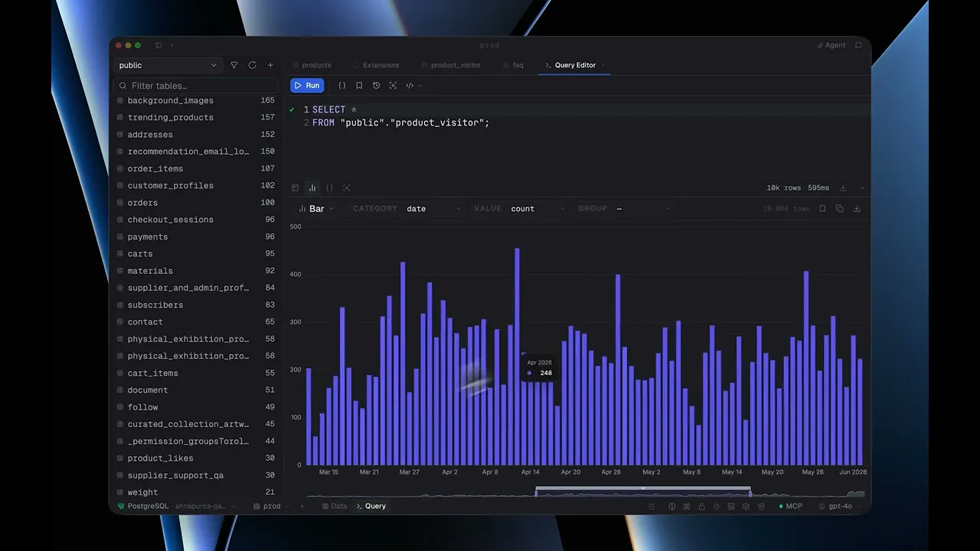Open the public schema dropdown
This screenshot has width=980, height=551.
click(x=168, y=65)
